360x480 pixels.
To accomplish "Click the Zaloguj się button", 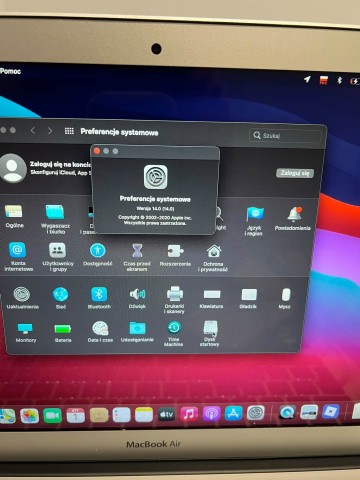I will coord(295,173).
